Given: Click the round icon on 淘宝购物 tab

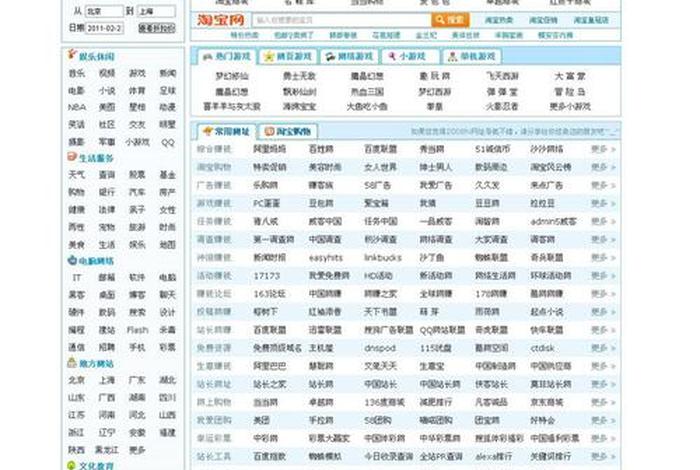Looking at the screenshot, I should pos(269,131).
